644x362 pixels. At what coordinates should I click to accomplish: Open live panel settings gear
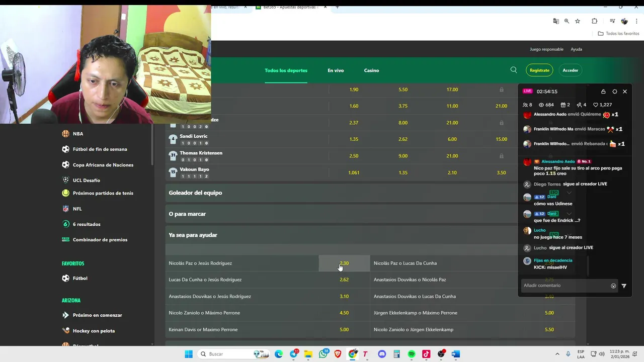614,92
